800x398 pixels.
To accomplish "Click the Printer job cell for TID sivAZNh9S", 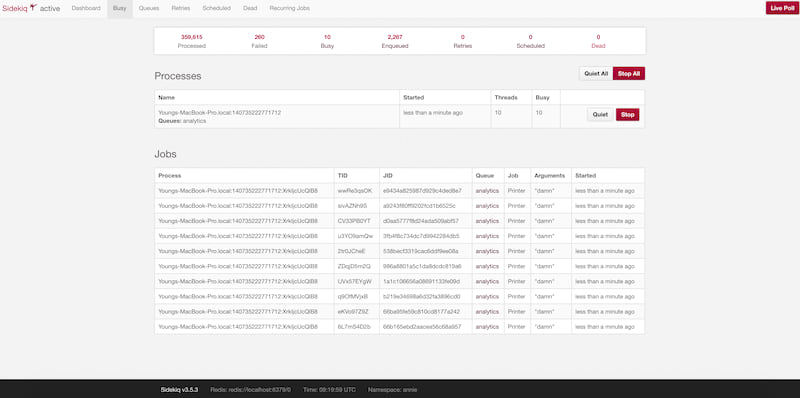I will click(516, 206).
